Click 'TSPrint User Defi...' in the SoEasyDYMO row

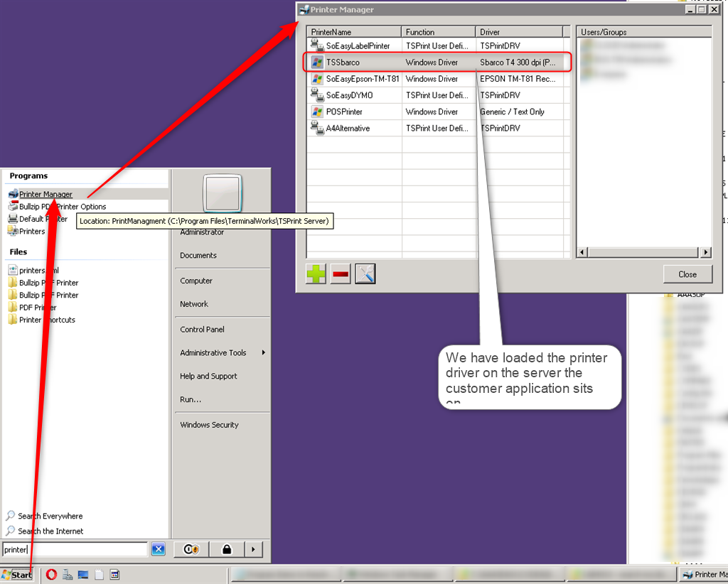[437, 95]
